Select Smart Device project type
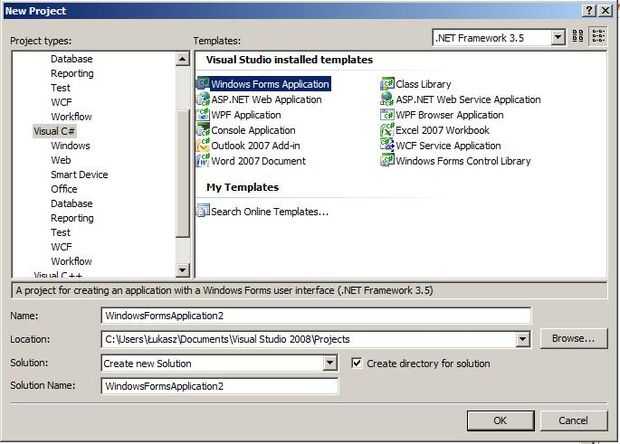Image resolution: width=620 pixels, height=444 pixels. coord(79,174)
